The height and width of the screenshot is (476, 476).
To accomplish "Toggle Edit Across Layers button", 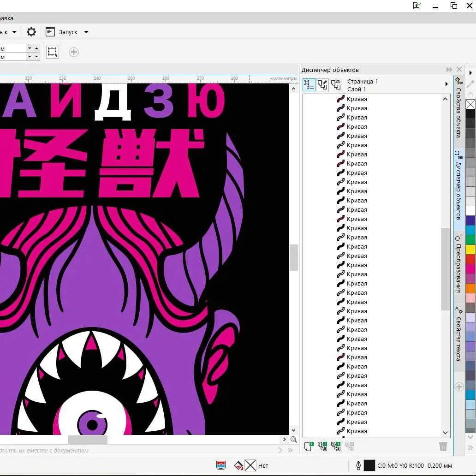I will 322,85.
